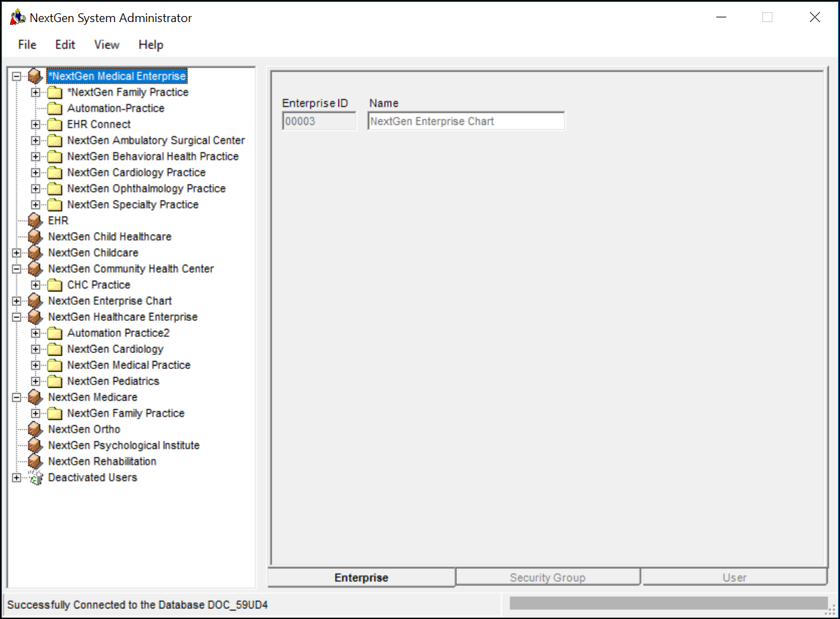Switch to the Enterprise tab
The width and height of the screenshot is (840, 619).
point(362,578)
